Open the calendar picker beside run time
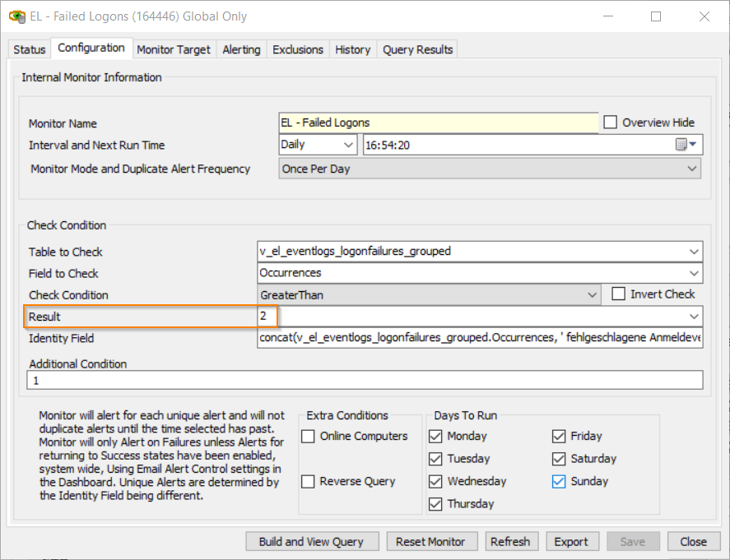The height and width of the screenshot is (560, 730). click(686, 145)
